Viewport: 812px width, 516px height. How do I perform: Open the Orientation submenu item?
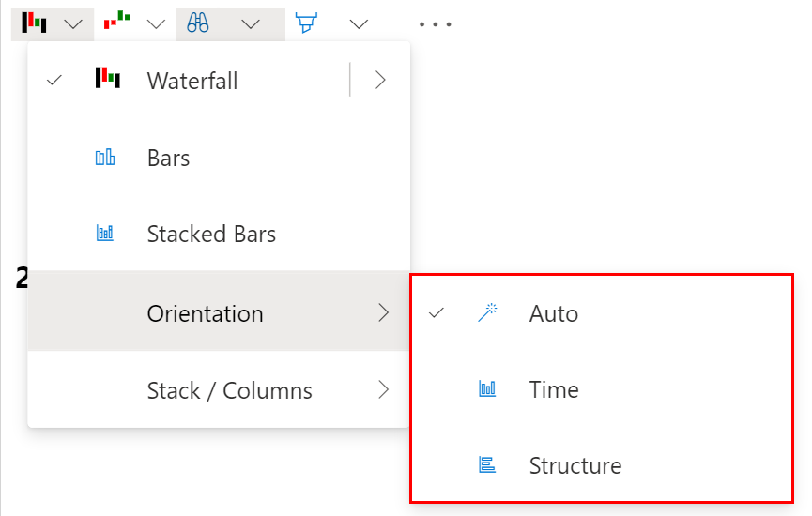tap(205, 313)
